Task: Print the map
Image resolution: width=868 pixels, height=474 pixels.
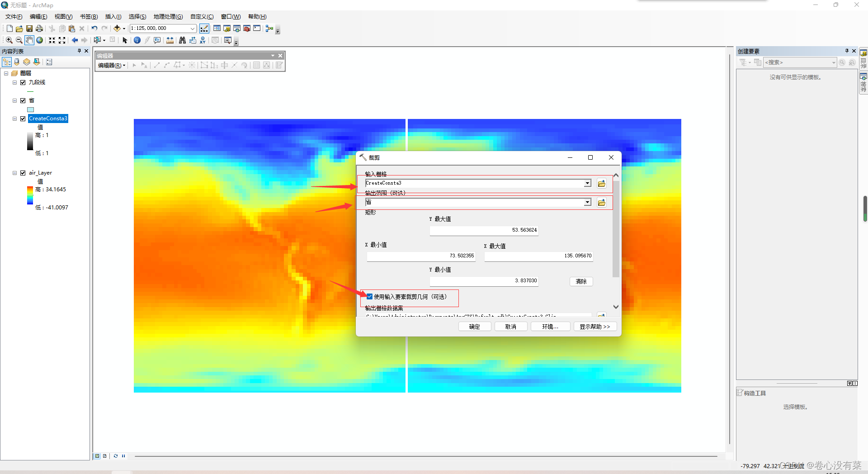Action: pos(39,28)
